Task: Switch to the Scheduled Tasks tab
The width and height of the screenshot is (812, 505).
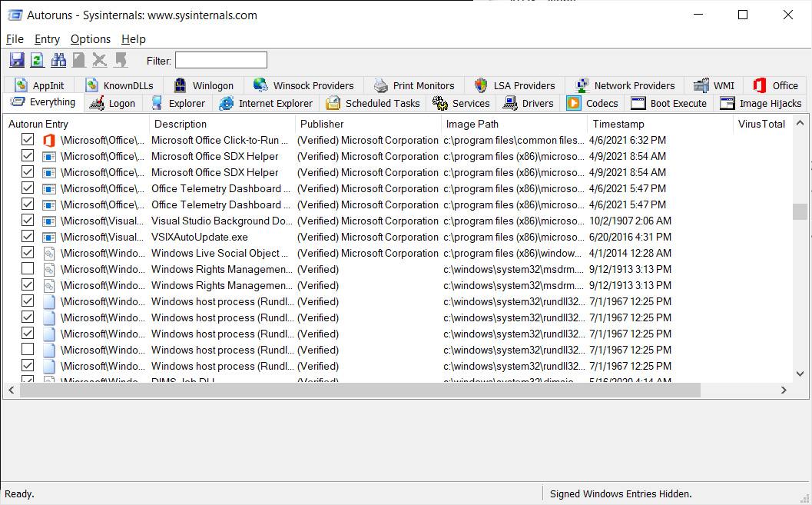Action: coord(373,103)
